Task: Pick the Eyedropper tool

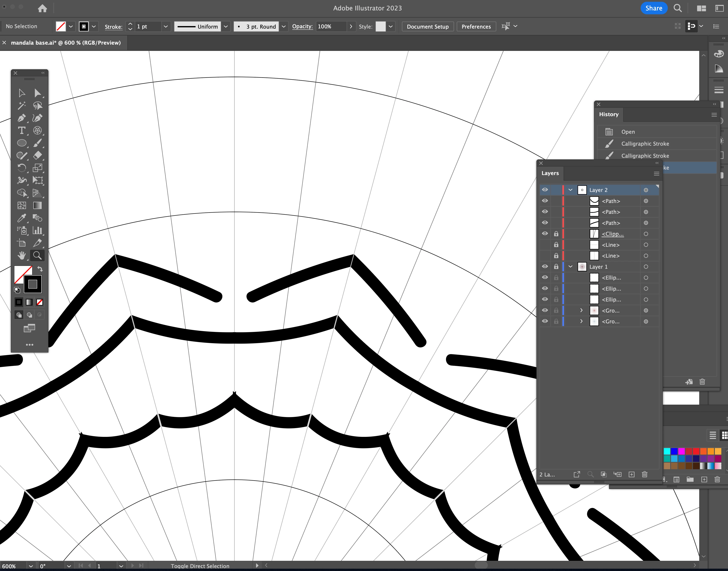Action: coord(22,218)
